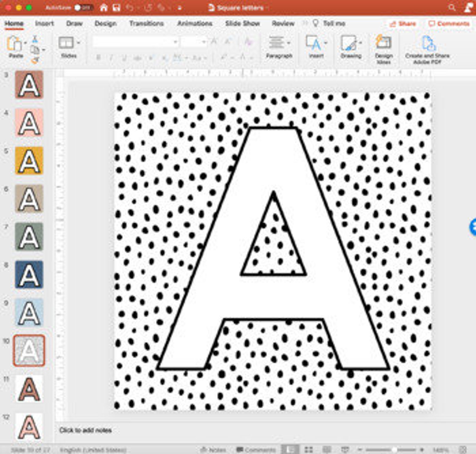Switch to the Animations tab
Viewport: 476px width, 454px height.
pos(195,23)
